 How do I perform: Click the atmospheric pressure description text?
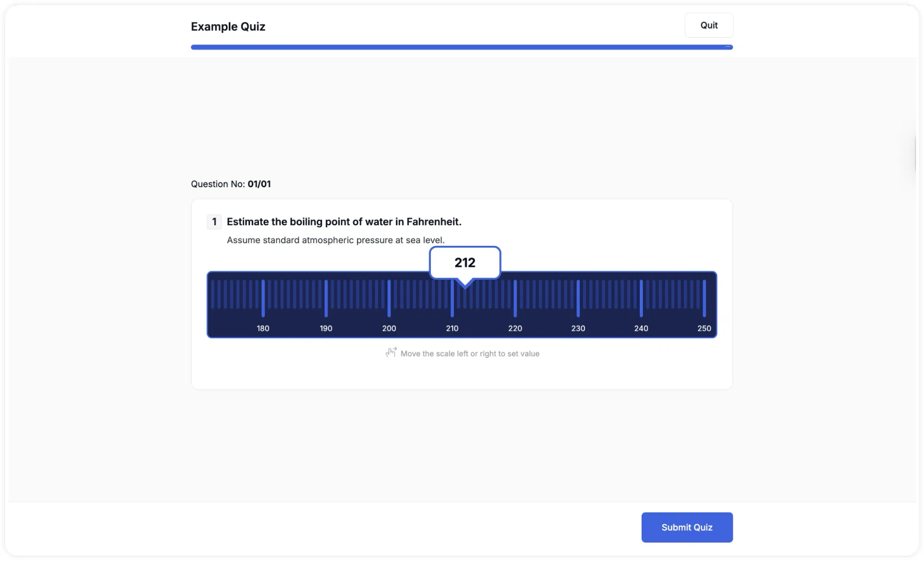(x=336, y=240)
